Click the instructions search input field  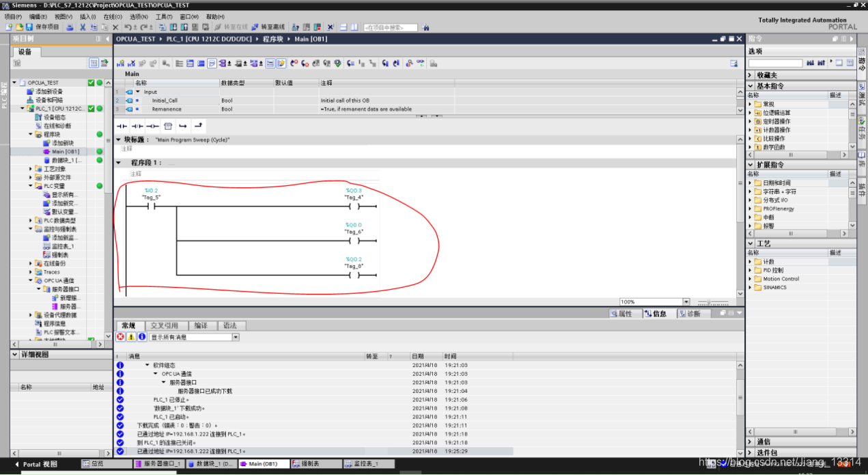coord(775,63)
